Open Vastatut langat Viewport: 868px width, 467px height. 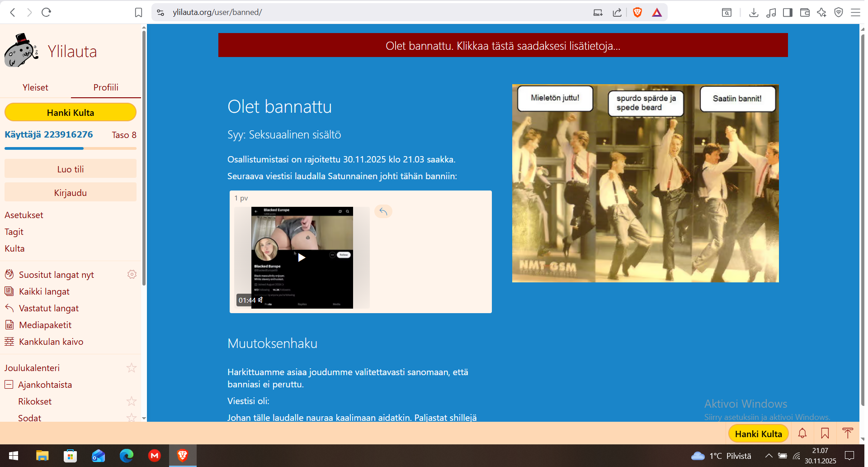click(x=49, y=308)
